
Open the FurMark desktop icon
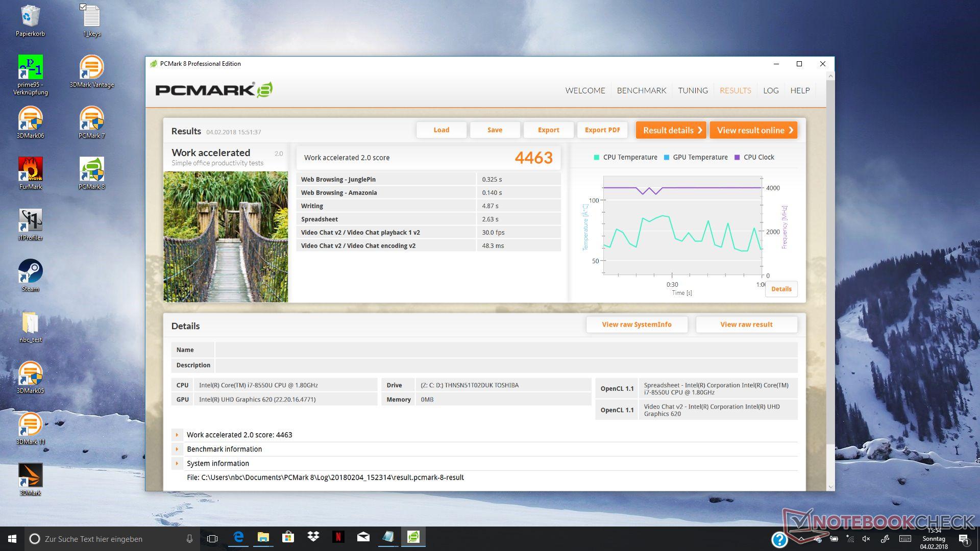[x=30, y=170]
